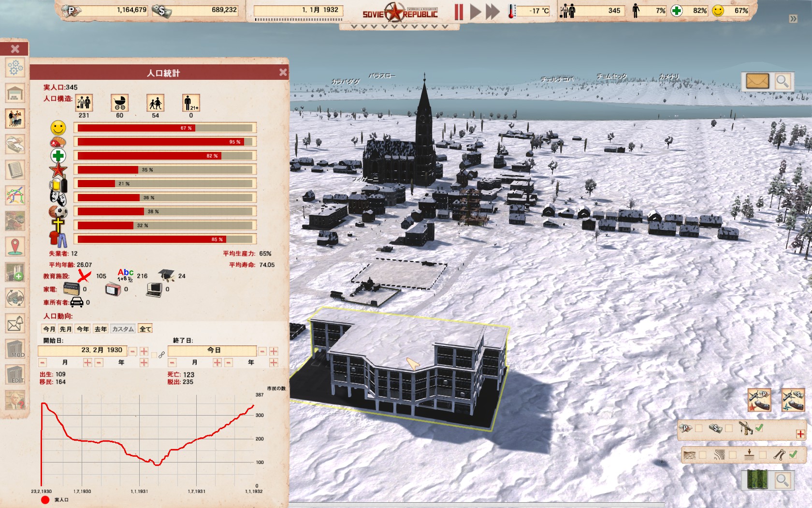Open the transit lines map icon
812x508 pixels.
pos(15,195)
